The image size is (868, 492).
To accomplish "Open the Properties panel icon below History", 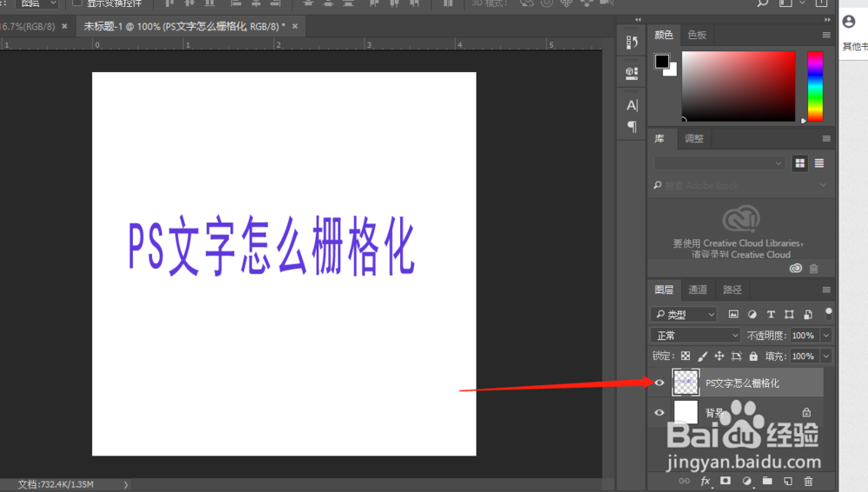I will pos(632,73).
